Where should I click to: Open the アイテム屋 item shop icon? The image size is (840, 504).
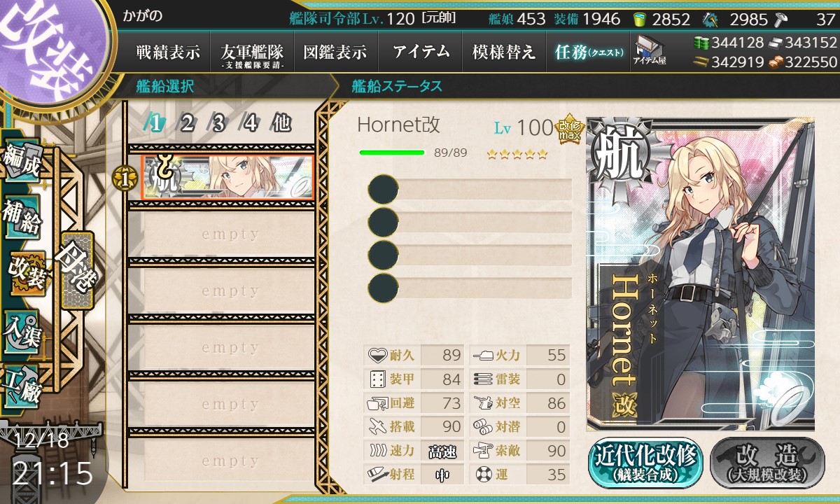click(x=649, y=50)
